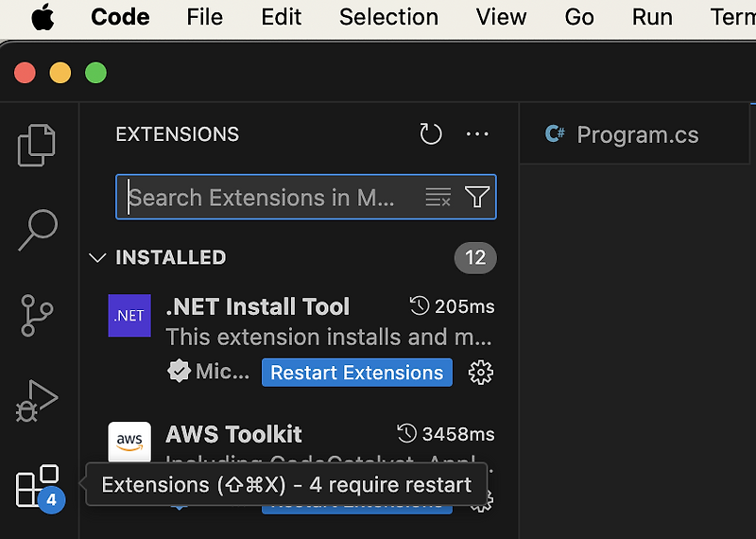Open the Apple menu
Screen dimensions: 756x539
tap(43, 17)
